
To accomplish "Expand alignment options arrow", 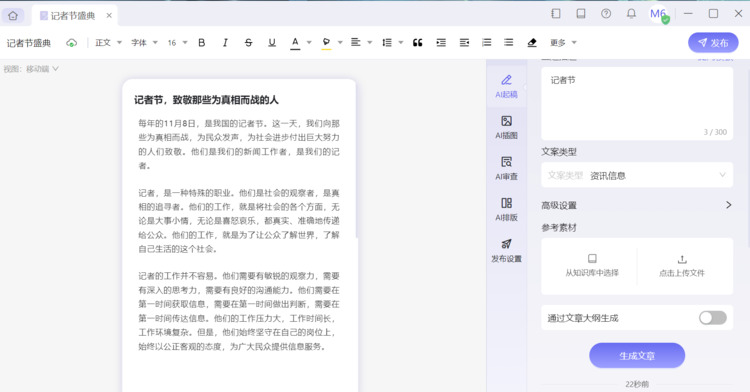I will pyautogui.click(x=370, y=43).
